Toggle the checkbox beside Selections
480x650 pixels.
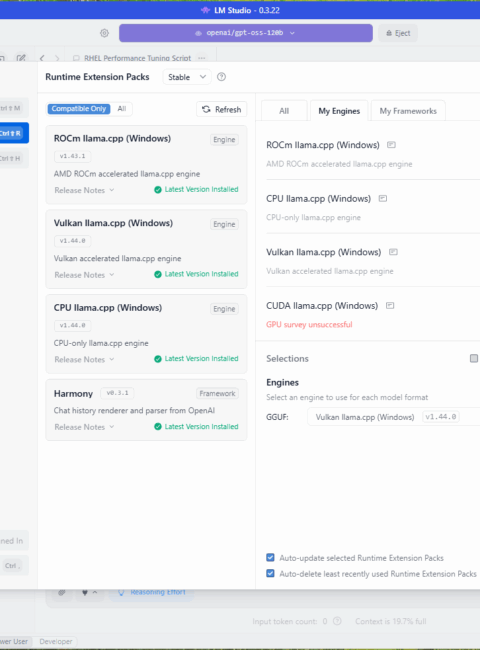pos(474,359)
